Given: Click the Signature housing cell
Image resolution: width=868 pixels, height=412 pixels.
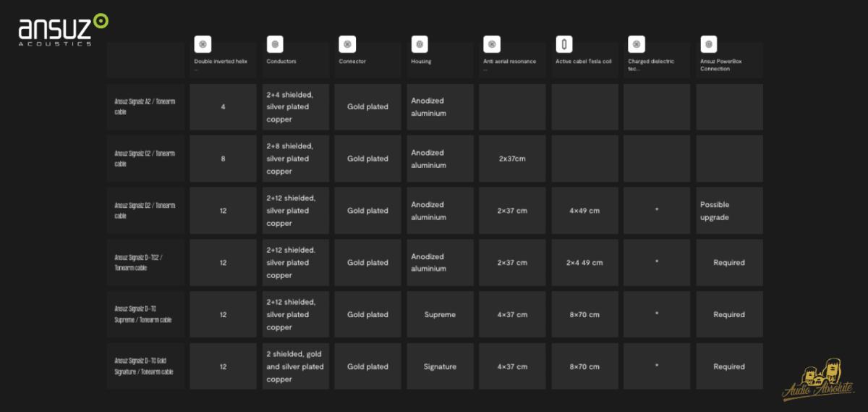Looking at the screenshot, I should 440,366.
